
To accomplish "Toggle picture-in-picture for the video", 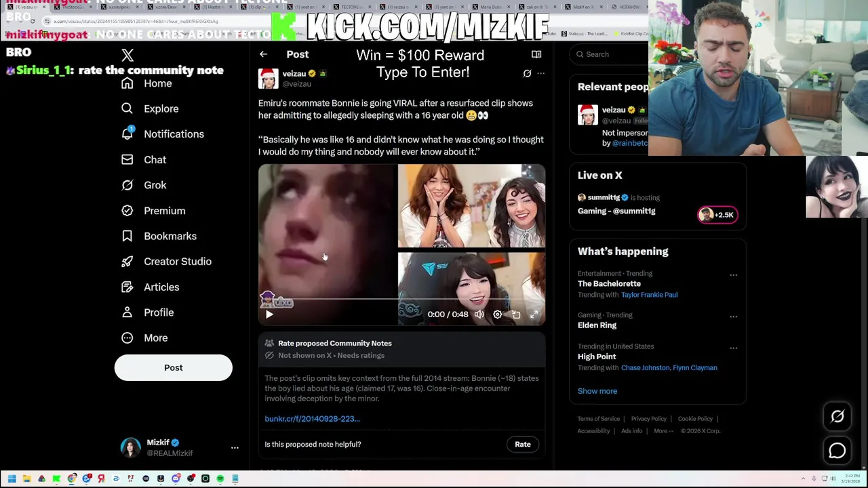I will coord(516,314).
